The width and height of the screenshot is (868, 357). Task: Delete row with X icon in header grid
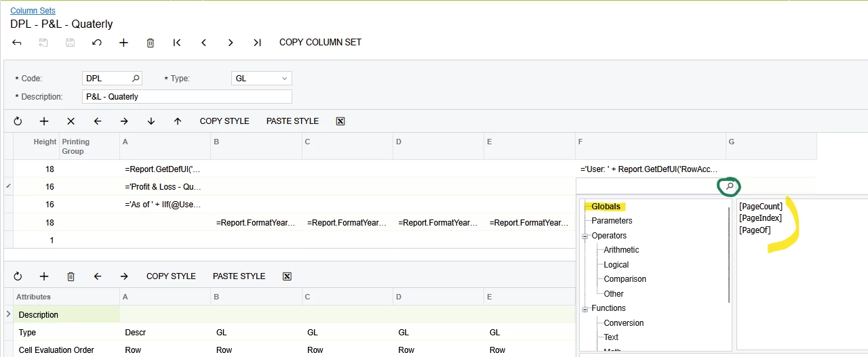click(71, 121)
